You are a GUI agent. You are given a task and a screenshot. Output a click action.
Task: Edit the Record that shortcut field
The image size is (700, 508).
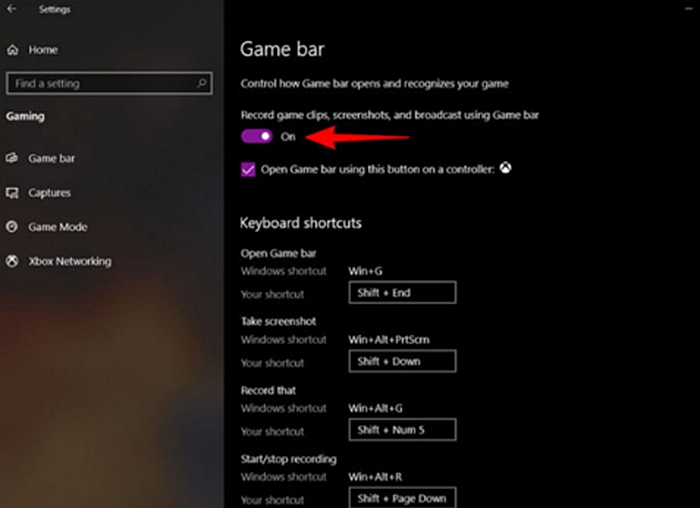pyautogui.click(x=402, y=429)
